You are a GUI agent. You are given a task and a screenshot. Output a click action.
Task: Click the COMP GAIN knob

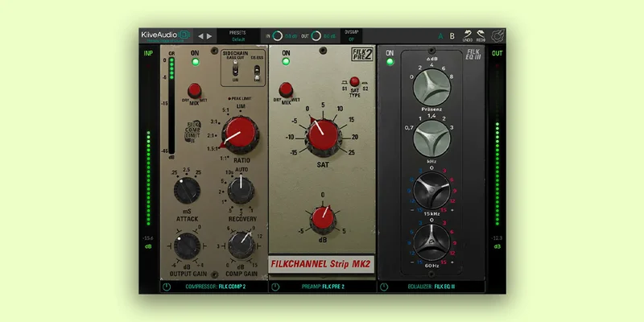coord(242,246)
